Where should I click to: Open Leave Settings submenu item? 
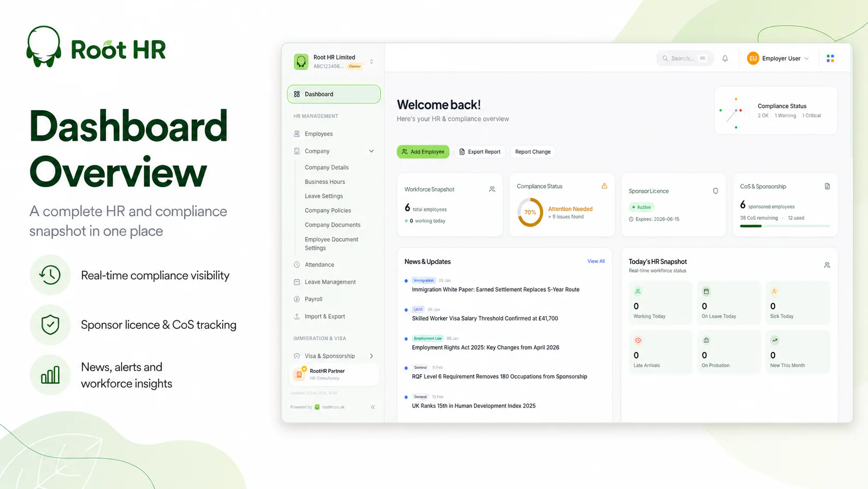pos(324,196)
